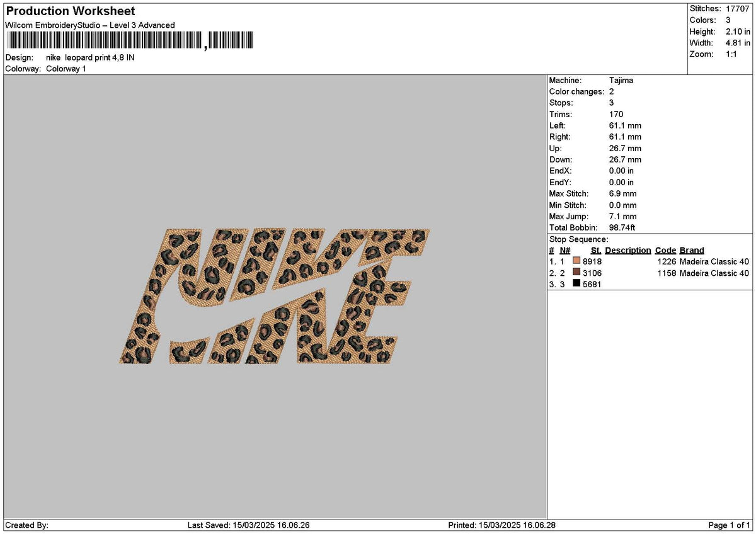
Task: Click the 'Production Worksheet' heading
Action: 70,11
